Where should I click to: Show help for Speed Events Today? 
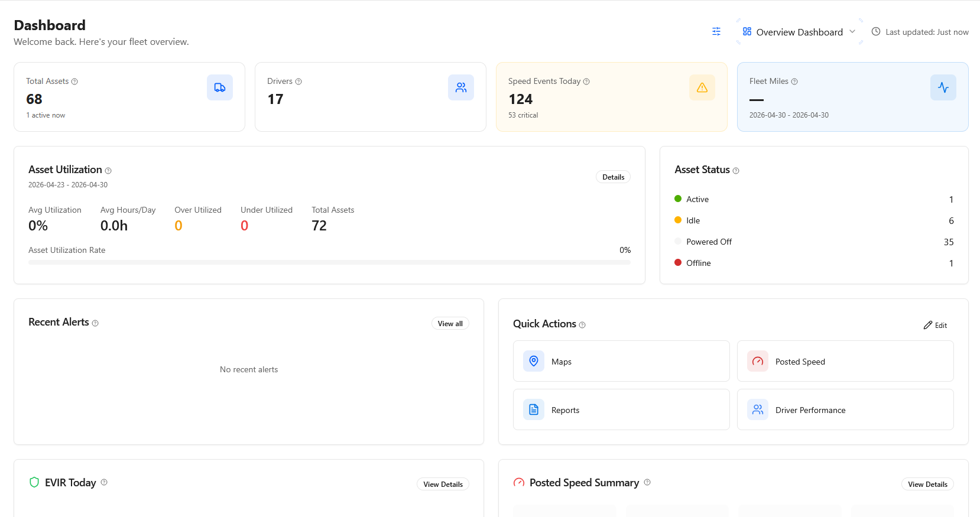[x=586, y=82]
